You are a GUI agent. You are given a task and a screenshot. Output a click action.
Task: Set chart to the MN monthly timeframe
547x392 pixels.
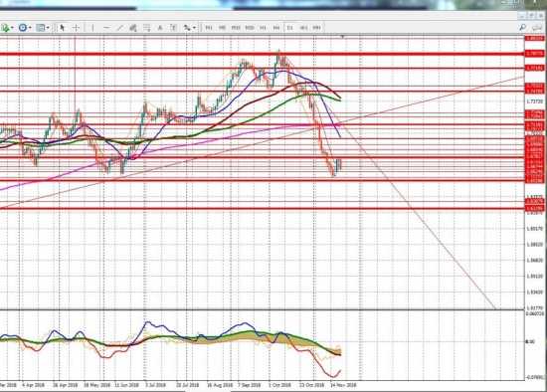pyautogui.click(x=316, y=28)
